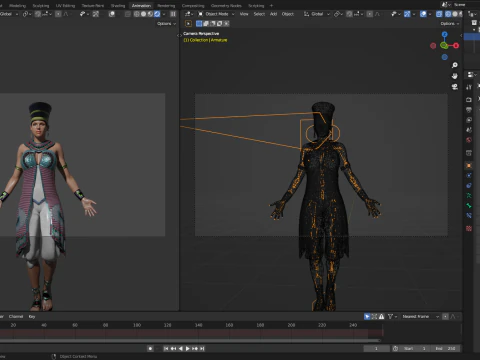Play the animation in reverse
Image resolution: width=480 pixels, height=360 pixels.
point(181,348)
